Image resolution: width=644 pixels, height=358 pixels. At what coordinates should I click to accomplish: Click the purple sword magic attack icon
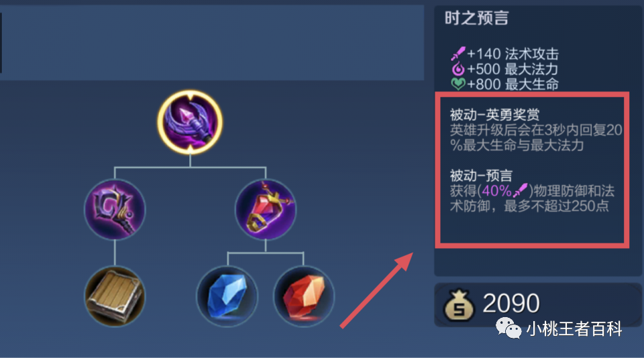pyautogui.click(x=458, y=54)
